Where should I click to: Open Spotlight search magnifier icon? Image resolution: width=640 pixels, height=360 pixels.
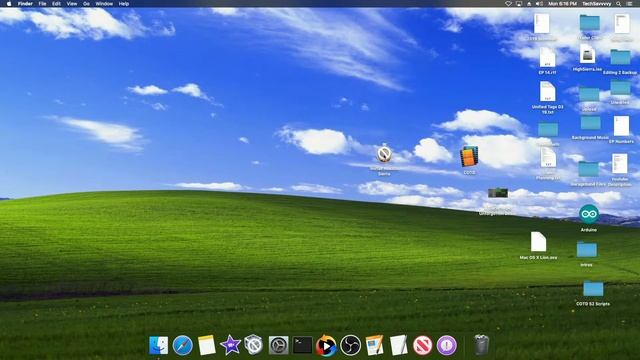[x=619, y=4]
